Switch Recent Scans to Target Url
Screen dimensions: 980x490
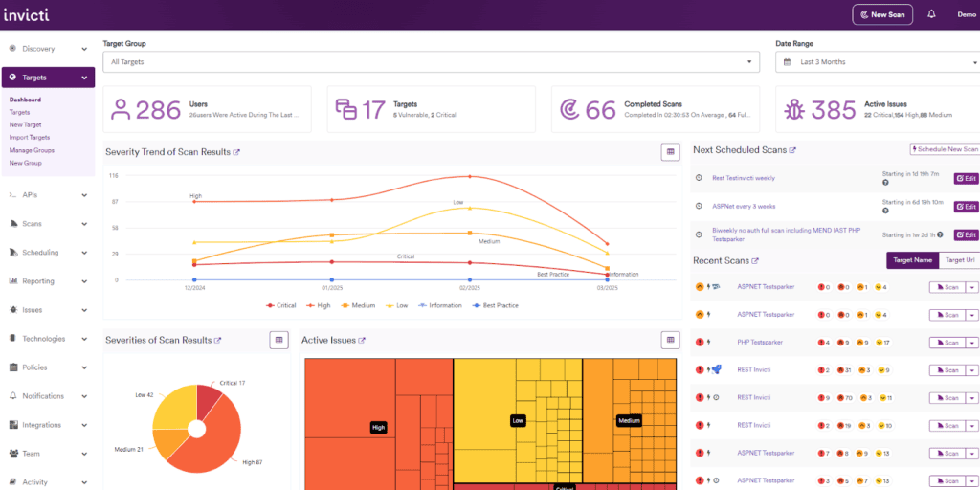point(960,260)
